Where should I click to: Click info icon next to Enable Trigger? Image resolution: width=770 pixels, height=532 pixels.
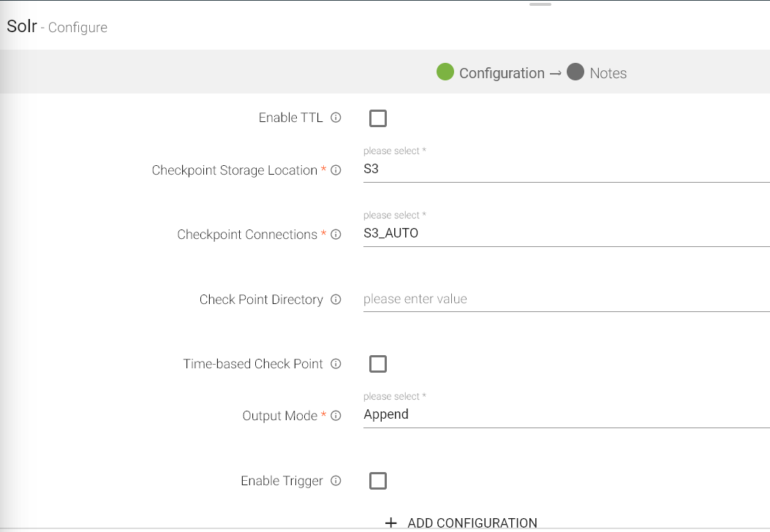pos(336,481)
